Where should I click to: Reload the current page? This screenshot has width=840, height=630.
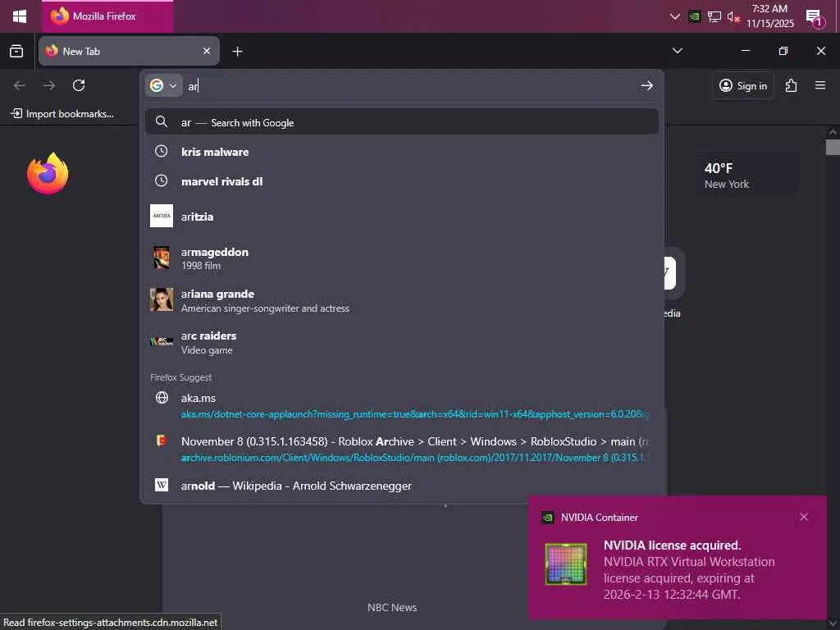click(79, 85)
